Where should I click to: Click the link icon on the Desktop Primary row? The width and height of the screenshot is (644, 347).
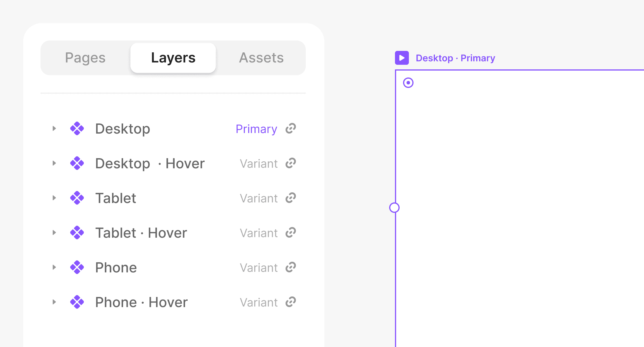[291, 128]
